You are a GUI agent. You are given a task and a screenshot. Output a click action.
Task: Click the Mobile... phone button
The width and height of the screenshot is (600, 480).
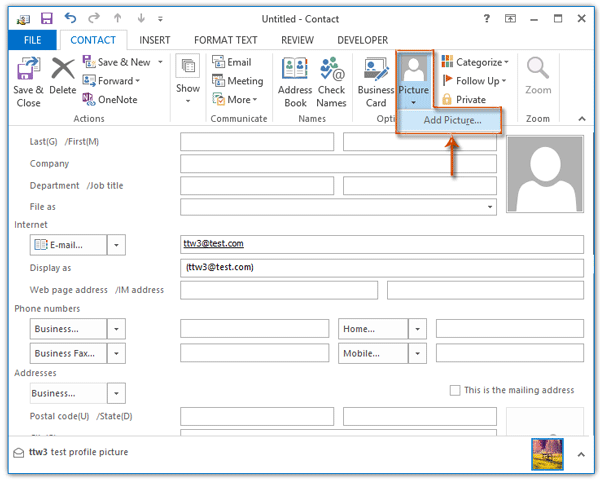coord(373,353)
